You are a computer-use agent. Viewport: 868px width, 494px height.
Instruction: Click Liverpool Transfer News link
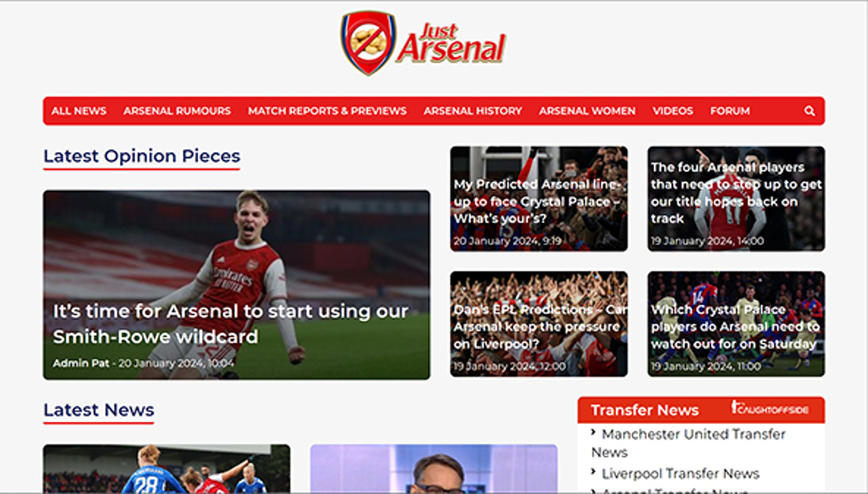pos(680,474)
